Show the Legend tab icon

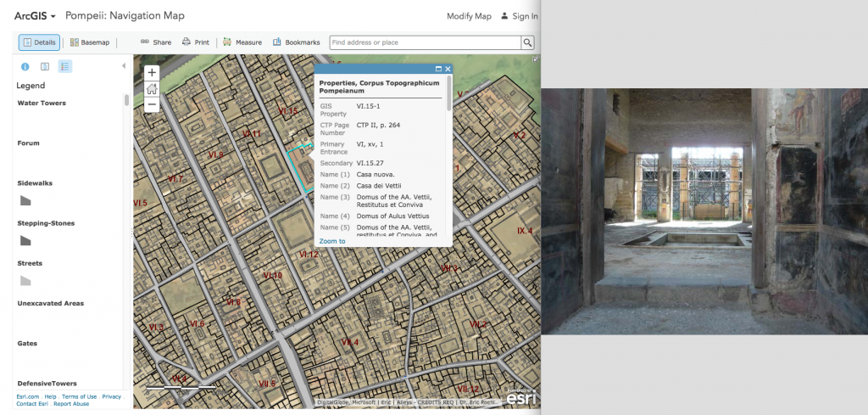(64, 66)
